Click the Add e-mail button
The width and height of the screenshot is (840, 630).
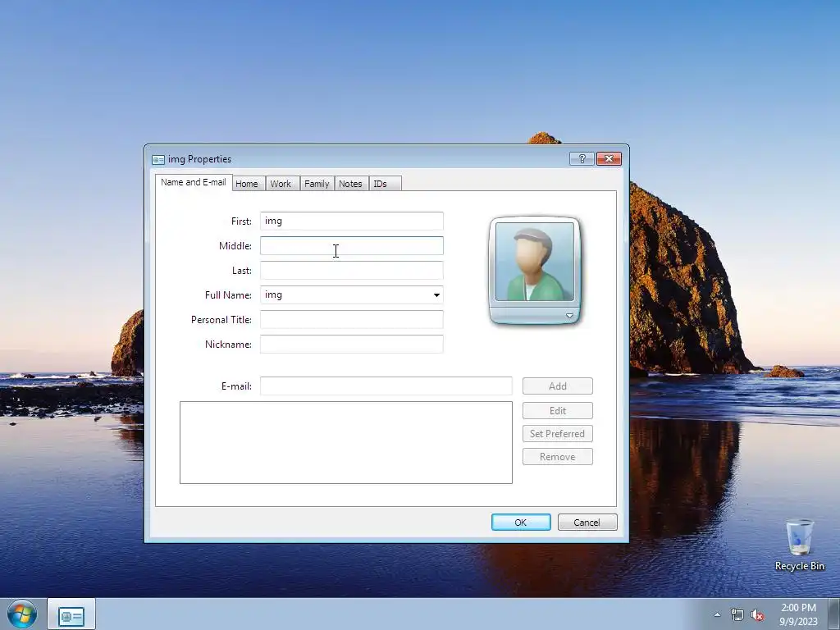[x=558, y=386]
